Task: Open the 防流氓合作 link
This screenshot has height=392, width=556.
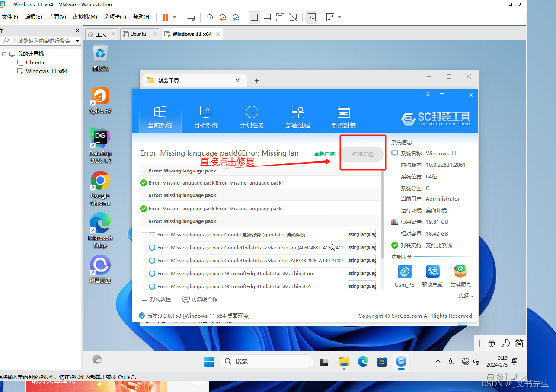Action: (x=200, y=299)
